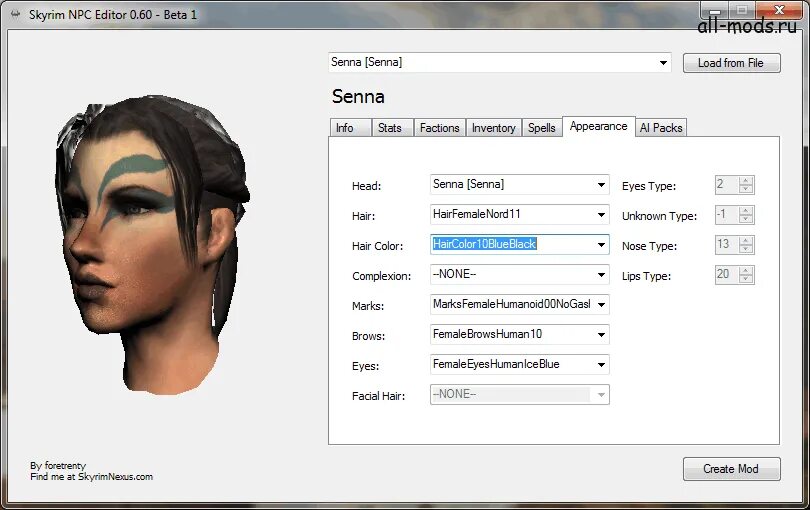The height and width of the screenshot is (510, 810).
Task: Minimize the NPC Editor window
Action: click(x=714, y=9)
